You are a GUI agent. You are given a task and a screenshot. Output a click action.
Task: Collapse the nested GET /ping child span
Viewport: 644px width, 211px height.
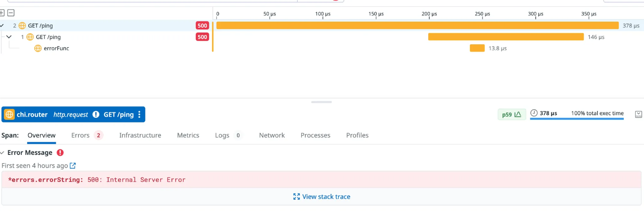[9, 37]
